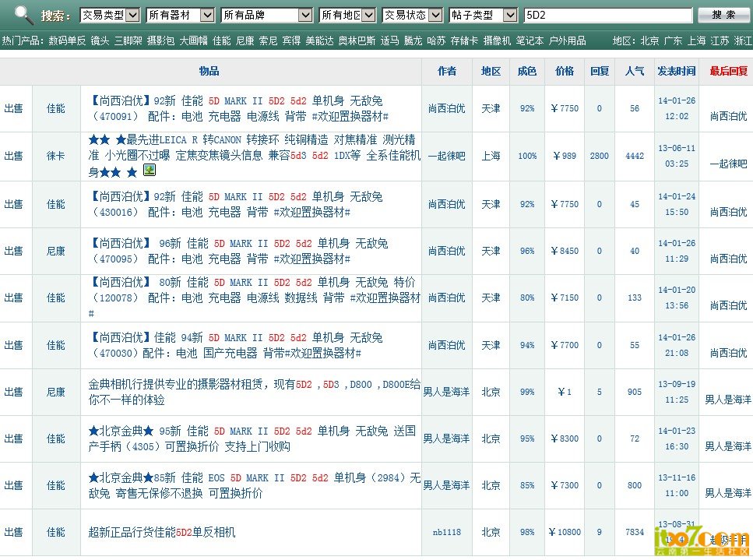Filter by region 上海 in the top bar

[x=696, y=41]
